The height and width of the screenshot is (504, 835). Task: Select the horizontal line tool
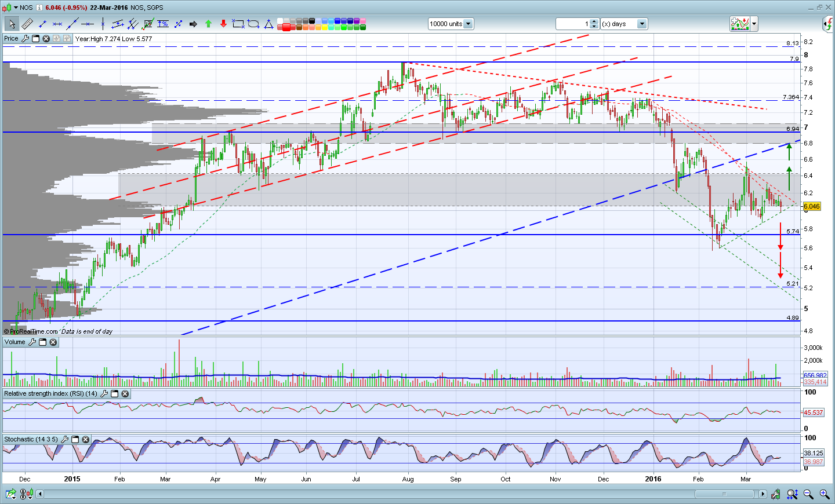pyautogui.click(x=88, y=24)
